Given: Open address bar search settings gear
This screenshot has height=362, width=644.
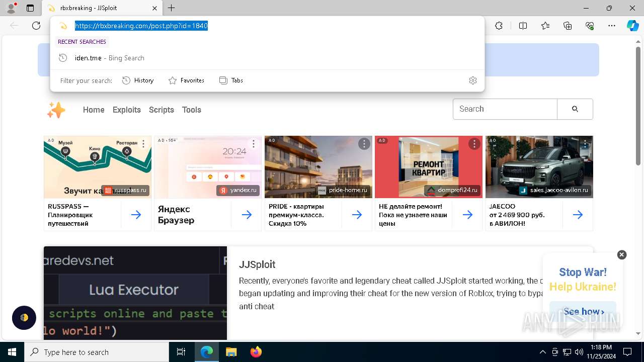Looking at the screenshot, I should [x=472, y=80].
